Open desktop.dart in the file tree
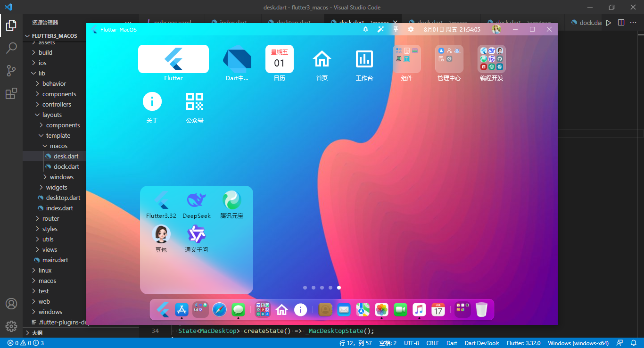644x348 pixels. tap(63, 198)
